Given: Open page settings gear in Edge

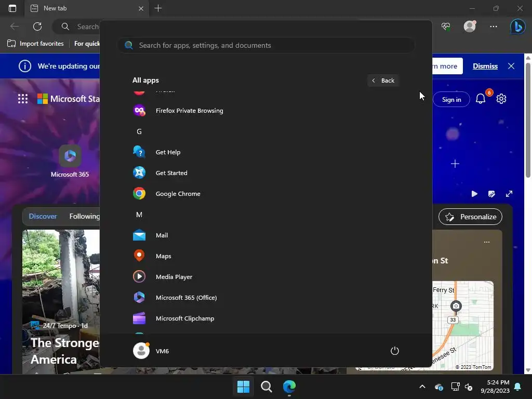Looking at the screenshot, I should pos(501,99).
